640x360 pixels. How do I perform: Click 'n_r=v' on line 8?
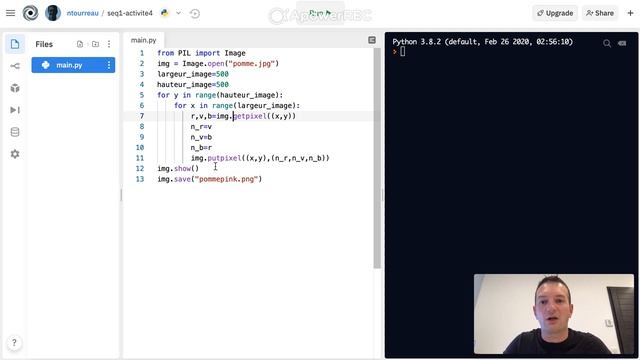[201, 127]
